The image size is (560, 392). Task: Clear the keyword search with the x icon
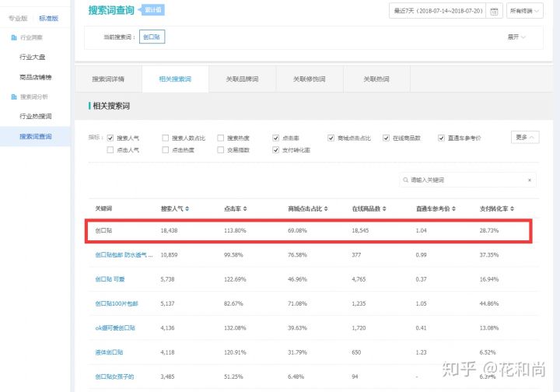point(530,180)
